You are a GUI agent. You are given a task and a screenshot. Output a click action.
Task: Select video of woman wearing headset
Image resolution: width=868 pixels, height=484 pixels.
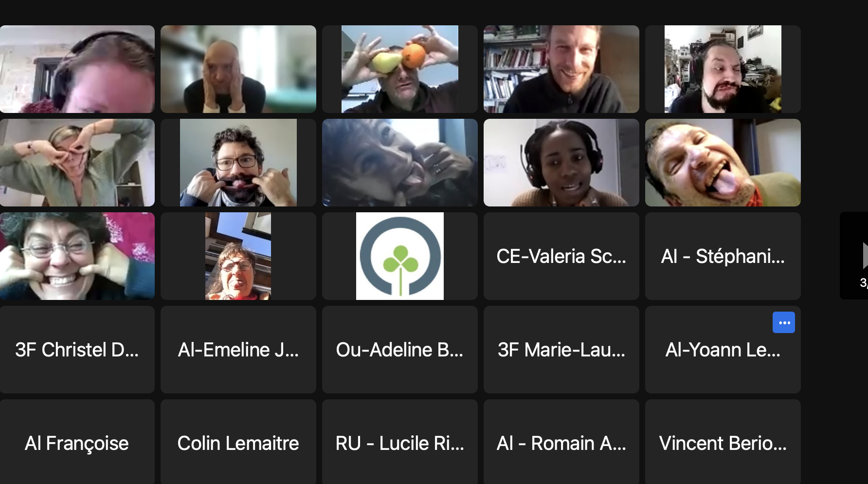[561, 163]
